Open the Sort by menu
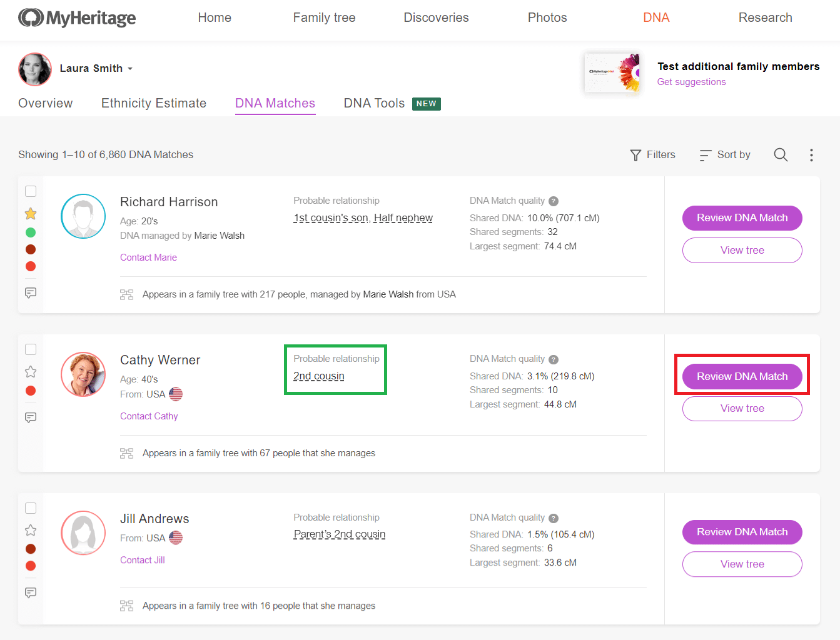Image resolution: width=840 pixels, height=640 pixels. point(725,155)
